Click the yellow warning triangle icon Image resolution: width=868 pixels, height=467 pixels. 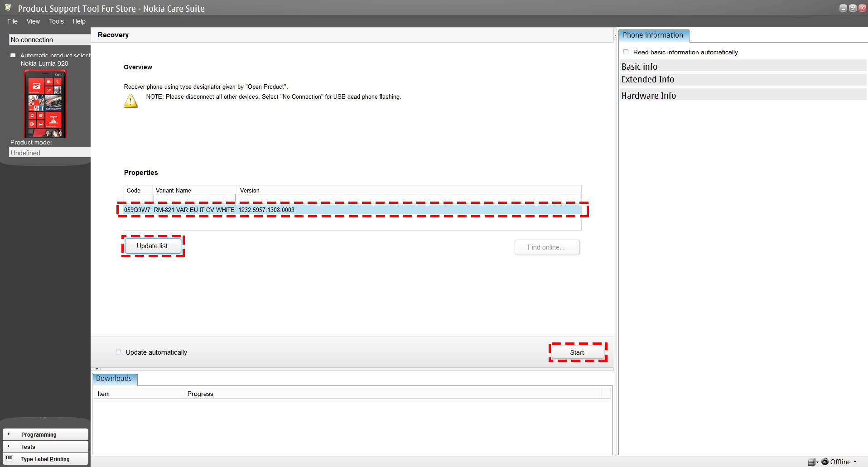coord(130,101)
